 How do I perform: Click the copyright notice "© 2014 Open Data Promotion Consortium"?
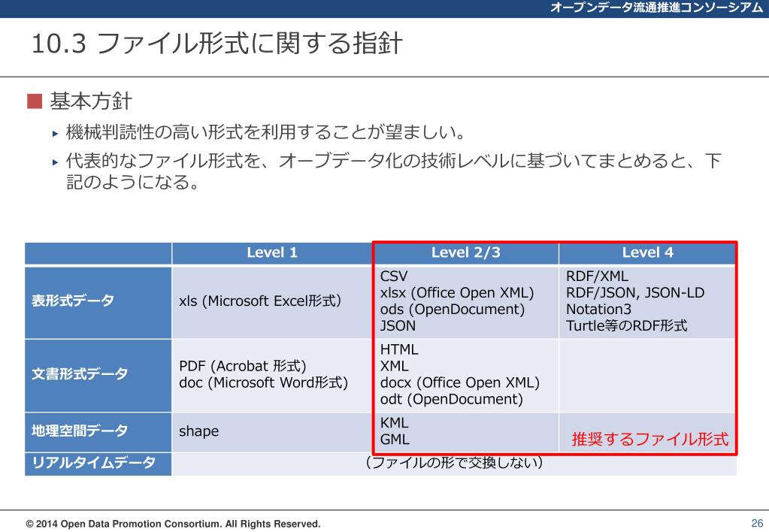point(173,524)
